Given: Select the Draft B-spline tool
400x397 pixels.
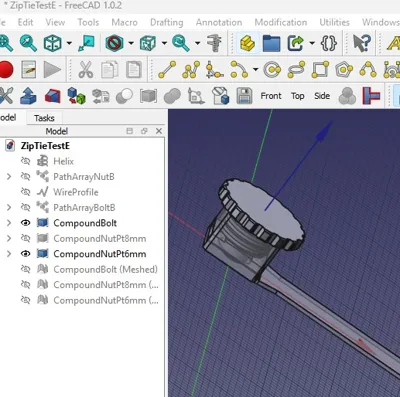Looking at the screenshot, I should tap(368, 70).
